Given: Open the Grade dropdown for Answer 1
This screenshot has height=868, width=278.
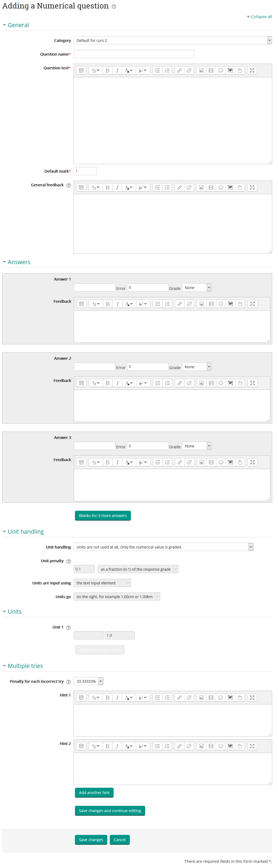Looking at the screenshot, I should coord(197,287).
